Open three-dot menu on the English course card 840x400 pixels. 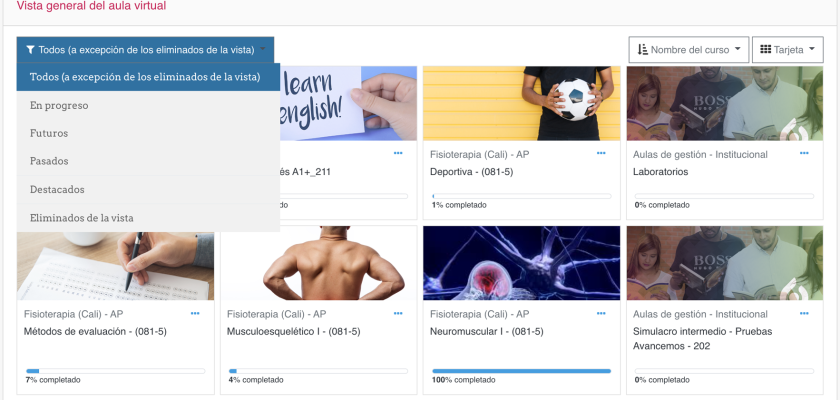(398, 153)
